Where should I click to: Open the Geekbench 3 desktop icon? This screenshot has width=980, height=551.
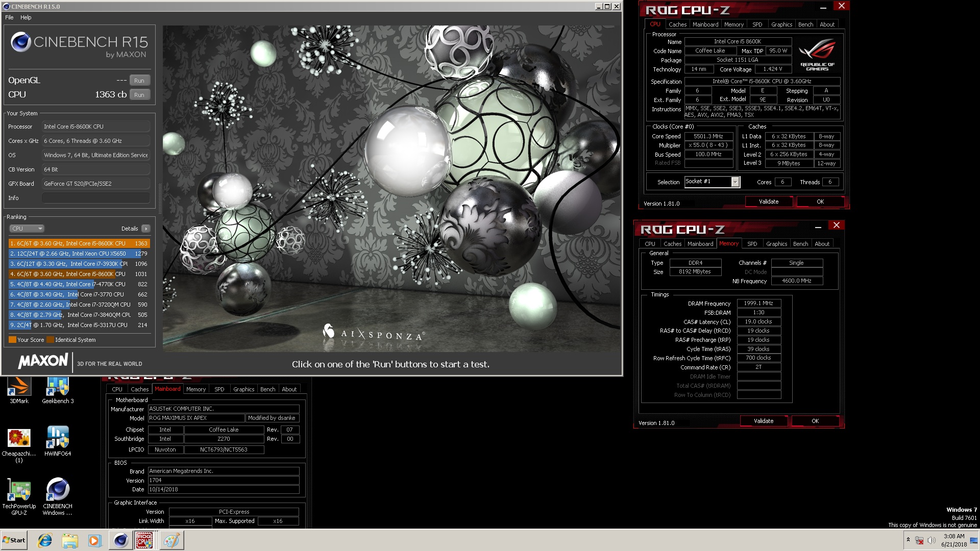coord(58,390)
